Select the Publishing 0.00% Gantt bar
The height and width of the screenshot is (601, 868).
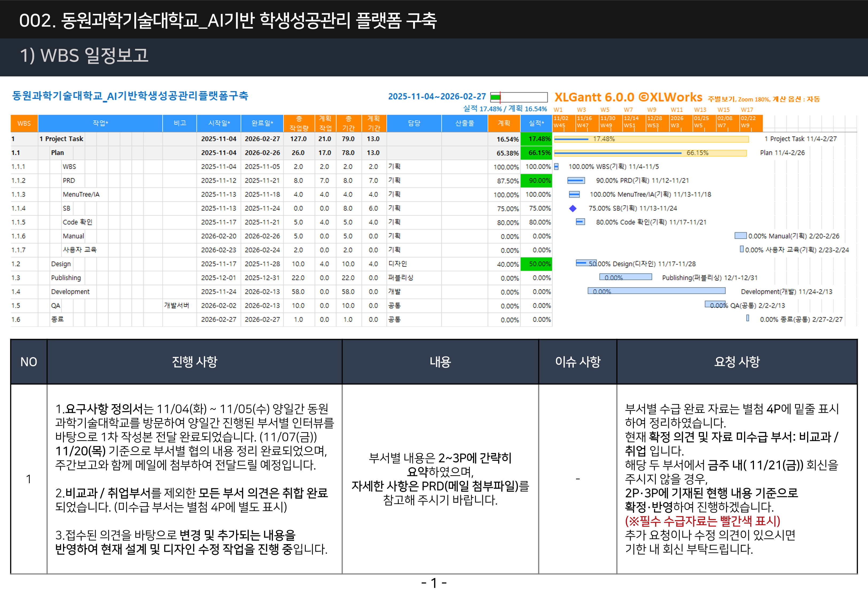625,277
